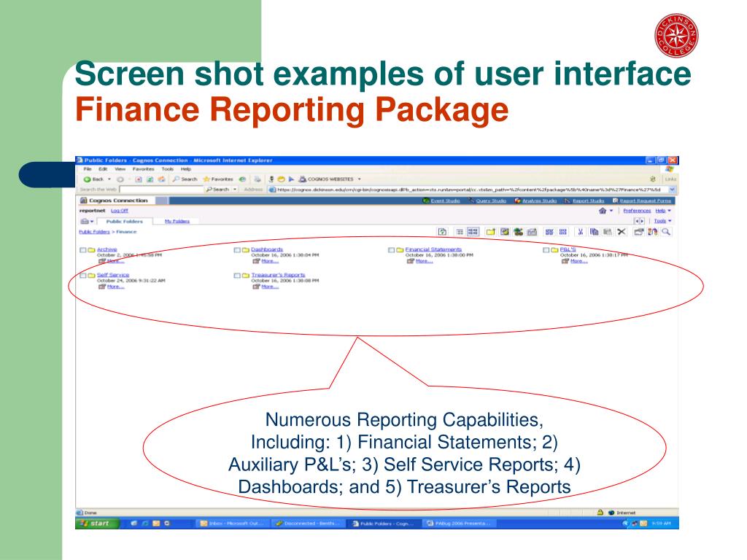Open the Report Studio link
Screen dimensions: 747x560
pyautogui.click(x=589, y=201)
